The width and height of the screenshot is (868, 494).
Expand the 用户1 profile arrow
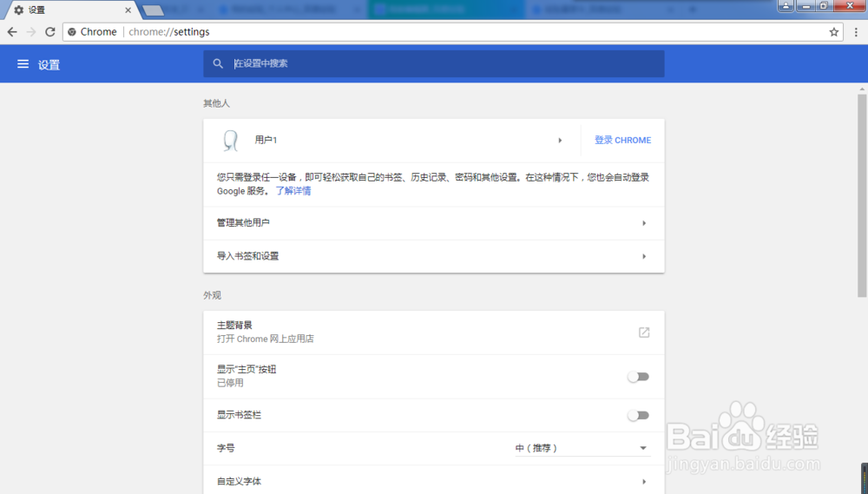pyautogui.click(x=560, y=140)
